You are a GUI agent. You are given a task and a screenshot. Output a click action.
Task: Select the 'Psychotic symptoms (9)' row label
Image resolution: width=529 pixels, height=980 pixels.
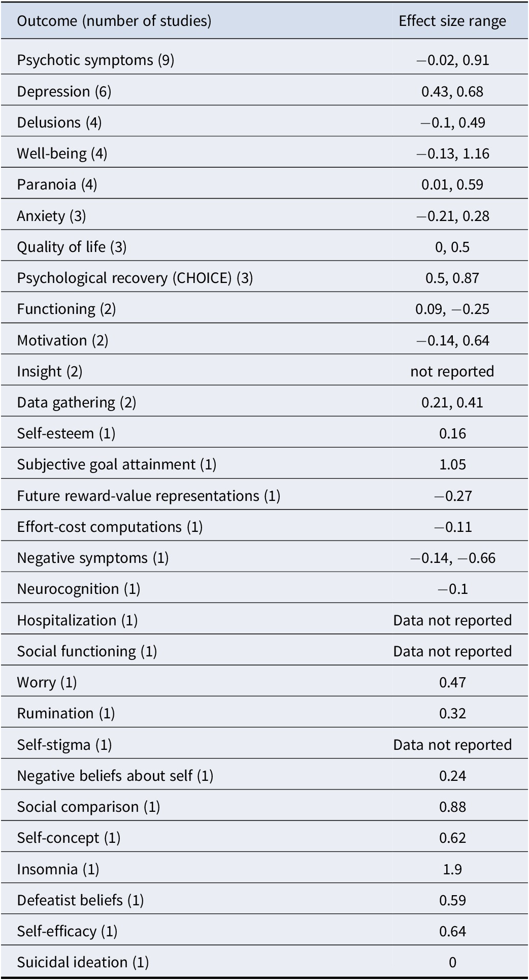click(95, 60)
